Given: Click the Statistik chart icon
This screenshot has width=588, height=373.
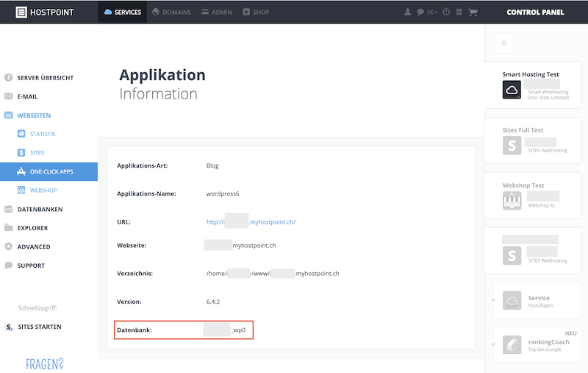Looking at the screenshot, I should click(x=21, y=134).
